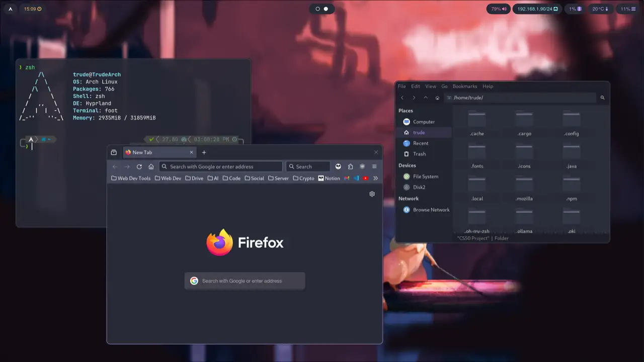The height and width of the screenshot is (362, 644).
Task: Select File System under Devices
Action: pyautogui.click(x=425, y=176)
